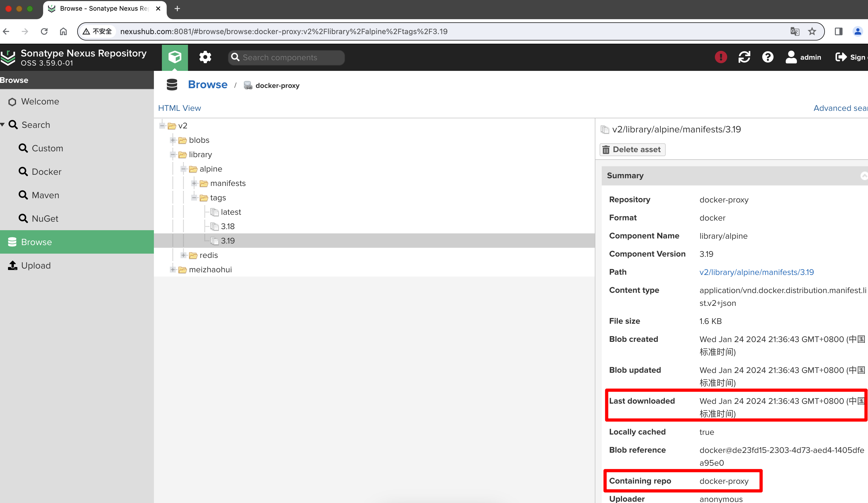868x503 pixels.
Task: Click the Translate page icon in address bar
Action: click(795, 31)
